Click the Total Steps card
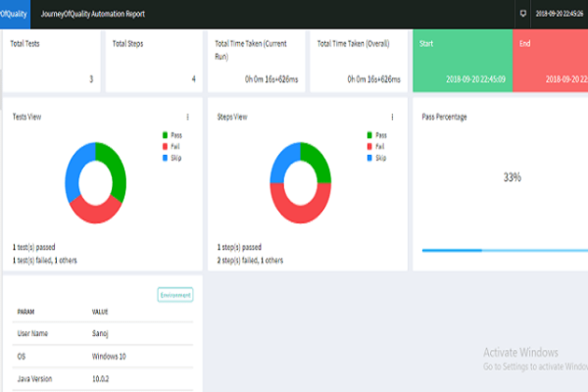The height and width of the screenshot is (392, 588). (x=154, y=61)
